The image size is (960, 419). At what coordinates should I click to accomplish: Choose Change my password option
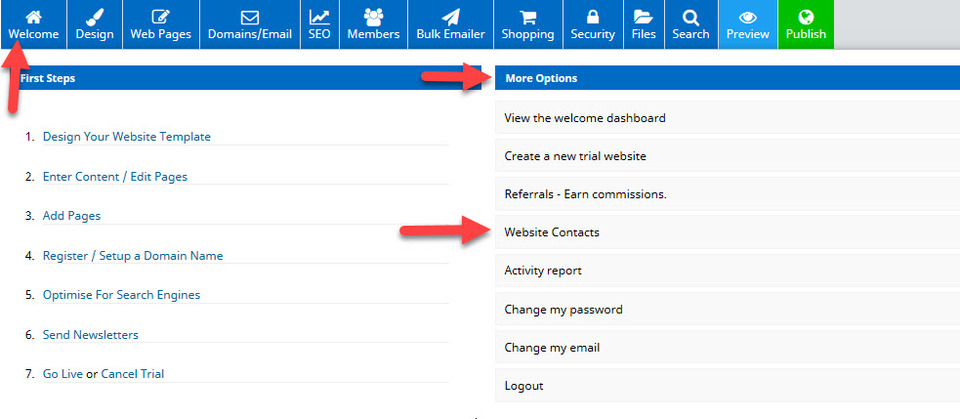coord(727,309)
